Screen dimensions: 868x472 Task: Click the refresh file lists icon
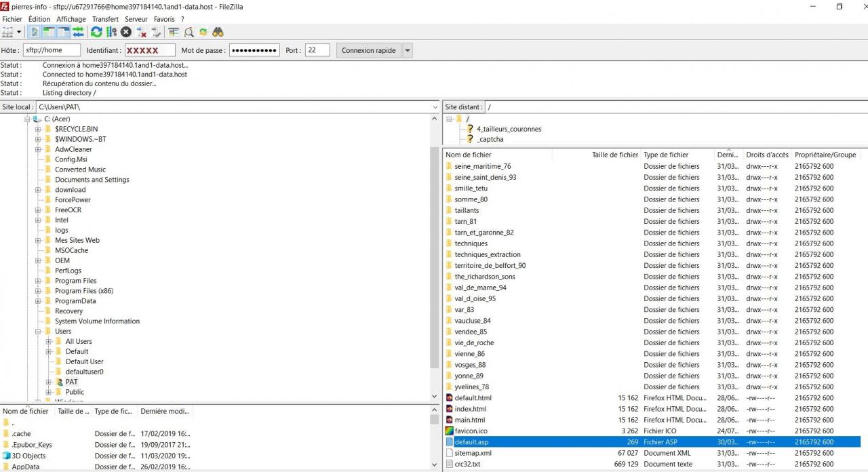pos(96,32)
